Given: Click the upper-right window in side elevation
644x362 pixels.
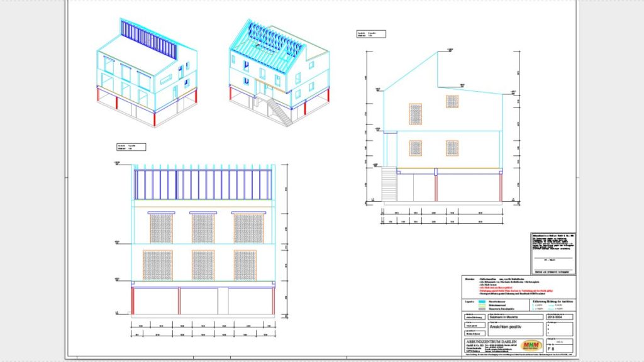Looking at the screenshot, I should point(453,101).
